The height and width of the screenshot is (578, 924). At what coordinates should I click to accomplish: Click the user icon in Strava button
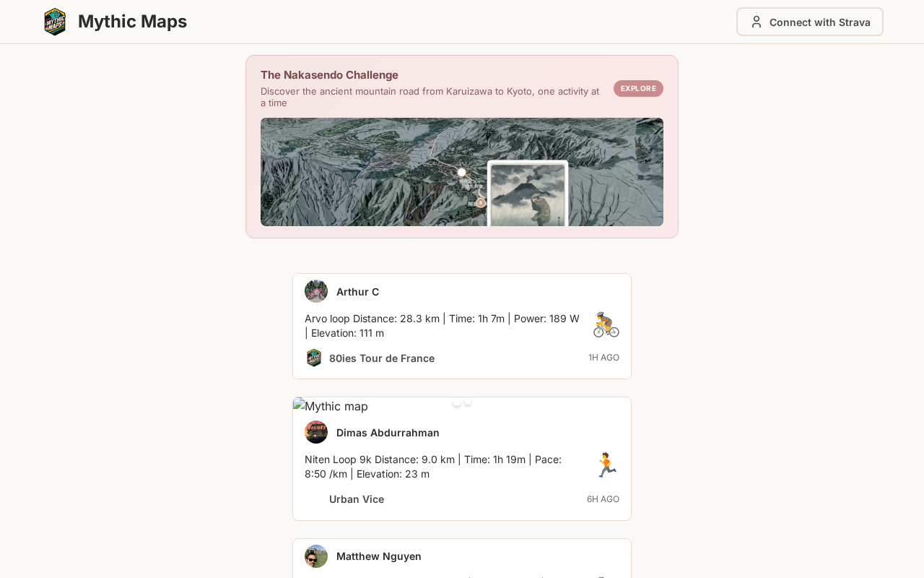point(757,22)
